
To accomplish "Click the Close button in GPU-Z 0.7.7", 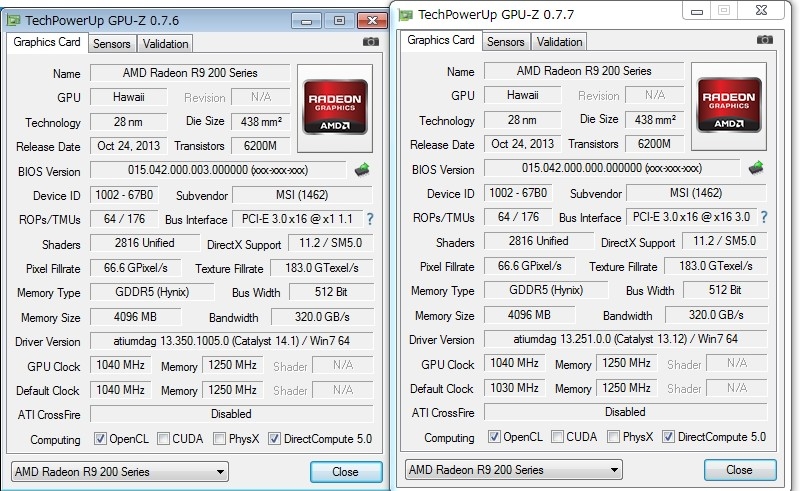I will coord(739,470).
